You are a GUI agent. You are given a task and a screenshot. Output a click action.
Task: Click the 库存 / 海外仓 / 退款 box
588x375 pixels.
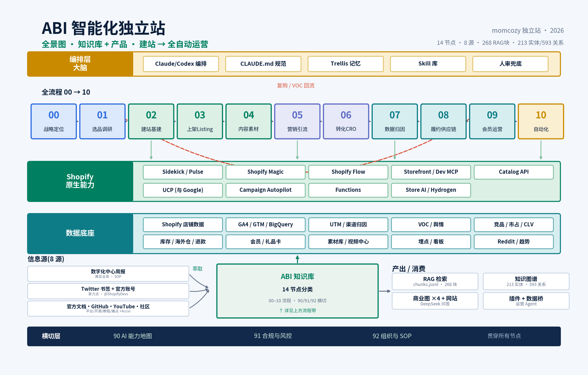click(x=183, y=242)
